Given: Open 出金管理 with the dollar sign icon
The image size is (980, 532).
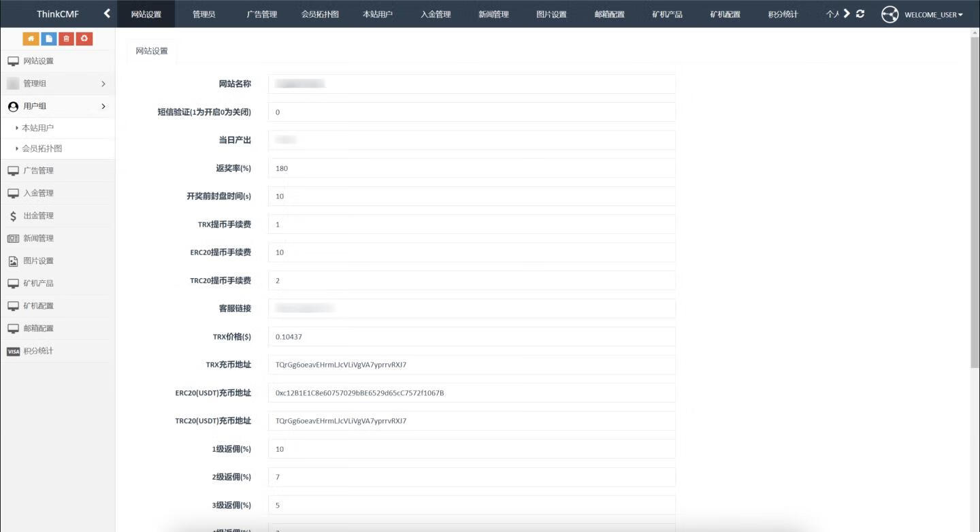Looking at the screenshot, I should click(38, 216).
